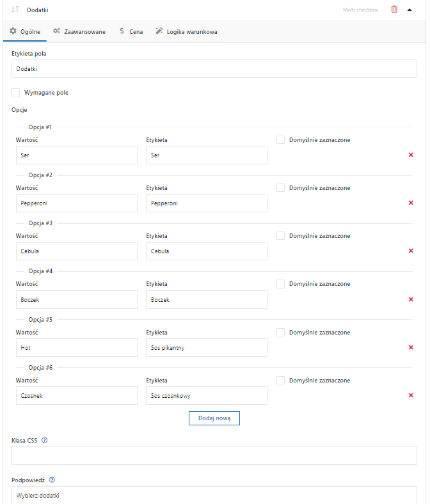Enable Domyślnie zaznaczone for Opcja #5
430x504 pixels.
[280, 333]
